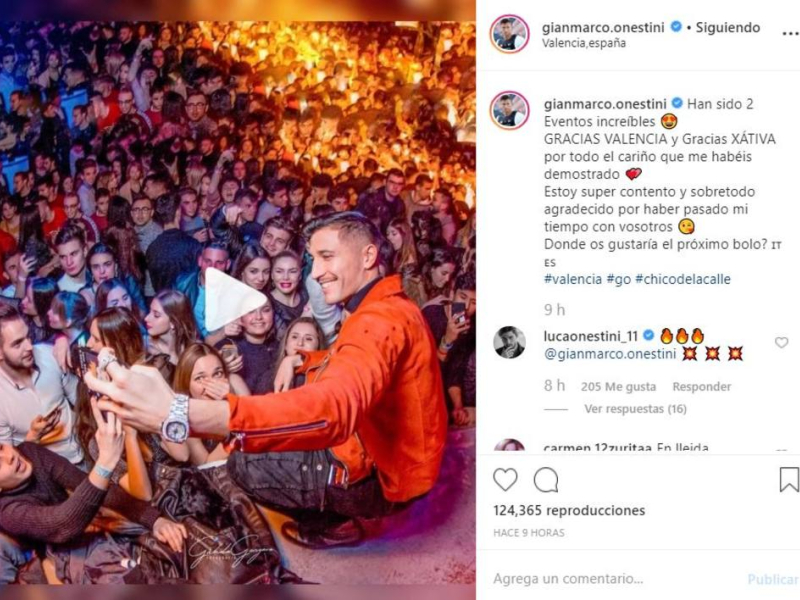The height and width of the screenshot is (600, 800).
Task: Open gianmarco.onestini profile picture in header
Action: 509,34
